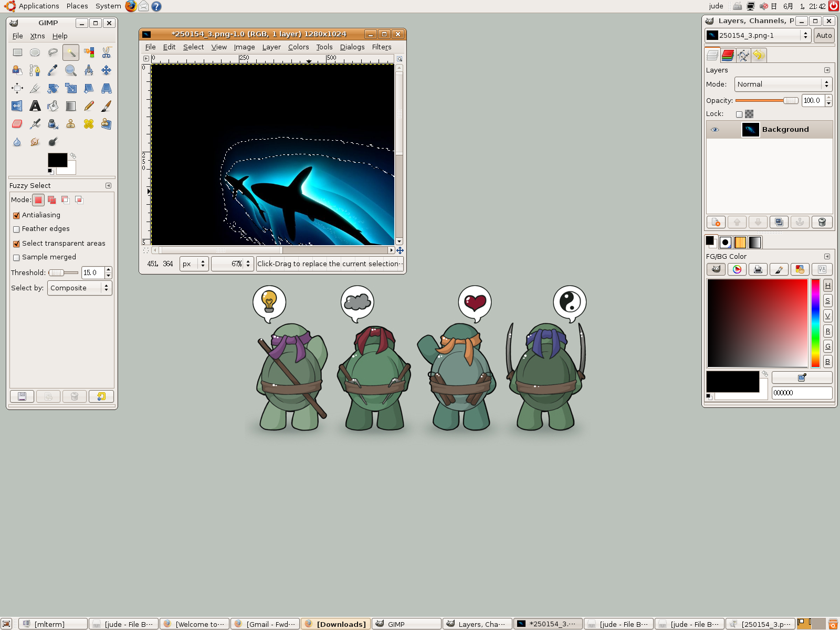
Task: Hide the Background layer eye icon
Action: point(715,130)
